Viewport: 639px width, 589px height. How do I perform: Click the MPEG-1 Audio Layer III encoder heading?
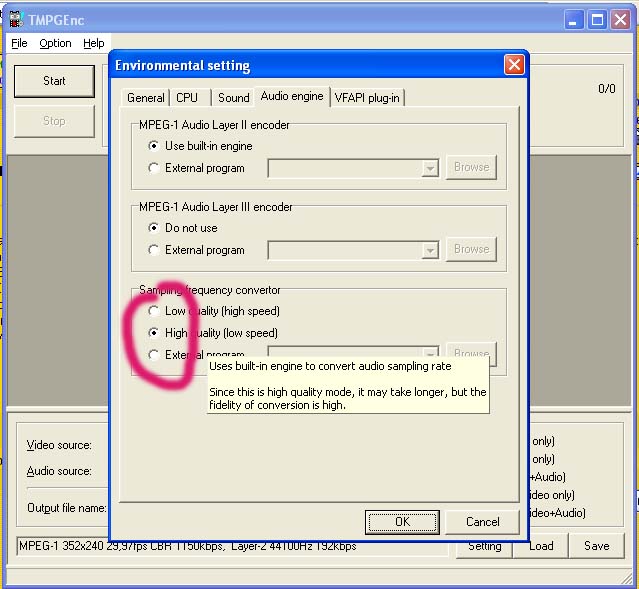[x=216, y=207]
